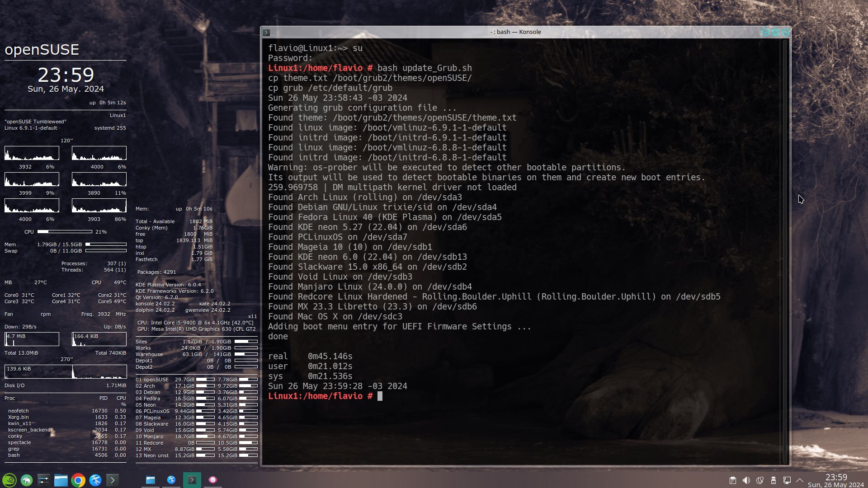Click the 'Warehouse' disk usage row in Conky
Image resolution: width=868 pixels, height=488 pixels.
[197, 354]
